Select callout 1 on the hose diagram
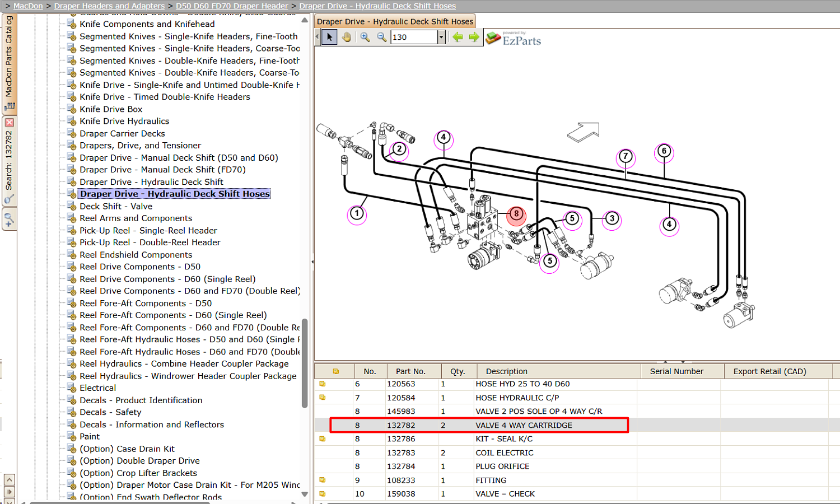This screenshot has width=840, height=504. [x=357, y=213]
